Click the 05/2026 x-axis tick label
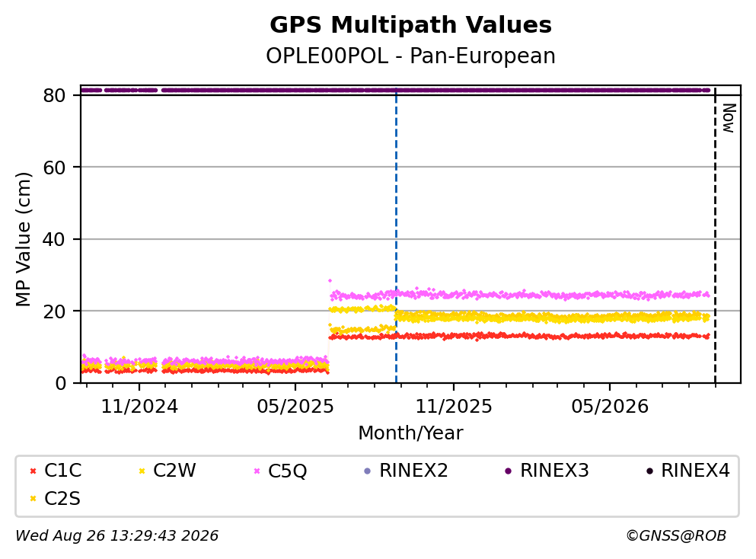Image resolution: width=756 pixels, height=559 pixels. pyautogui.click(x=610, y=407)
